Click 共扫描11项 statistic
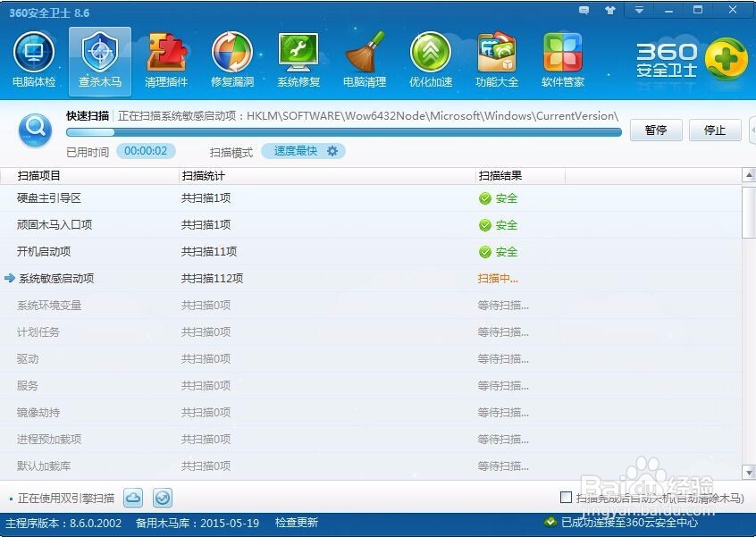This screenshot has width=756, height=537. pos(209,252)
